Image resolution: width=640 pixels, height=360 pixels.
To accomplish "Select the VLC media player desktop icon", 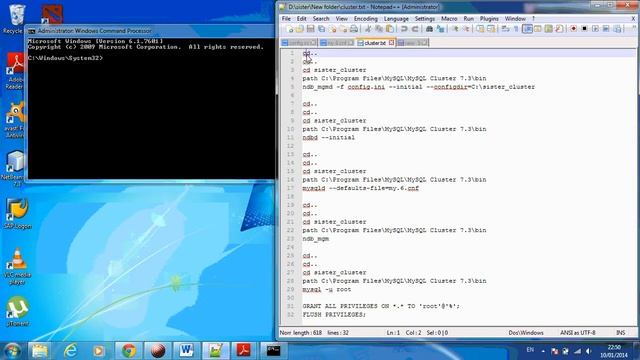I will point(17,266).
